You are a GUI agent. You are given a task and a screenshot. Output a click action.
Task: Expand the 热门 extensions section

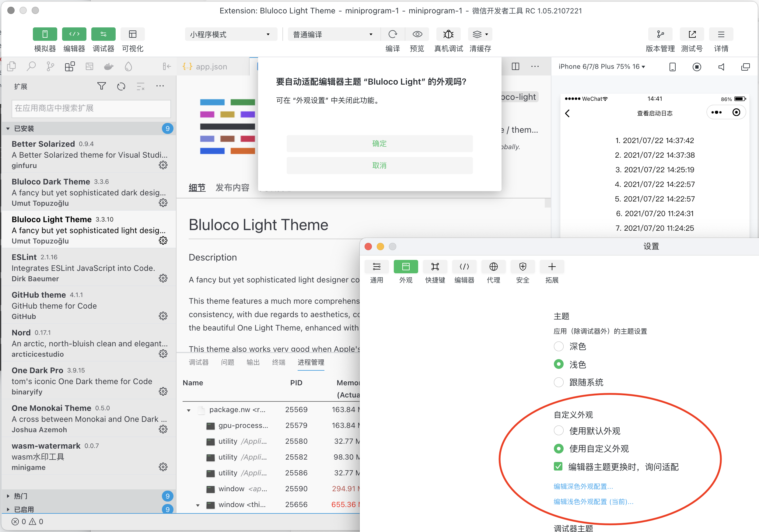[x=20, y=496]
